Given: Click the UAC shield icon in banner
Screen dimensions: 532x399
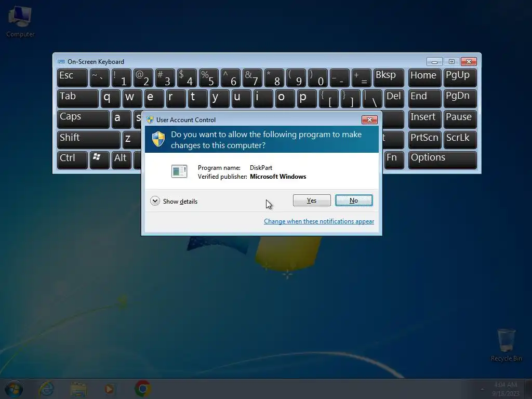Looking at the screenshot, I should (158, 139).
